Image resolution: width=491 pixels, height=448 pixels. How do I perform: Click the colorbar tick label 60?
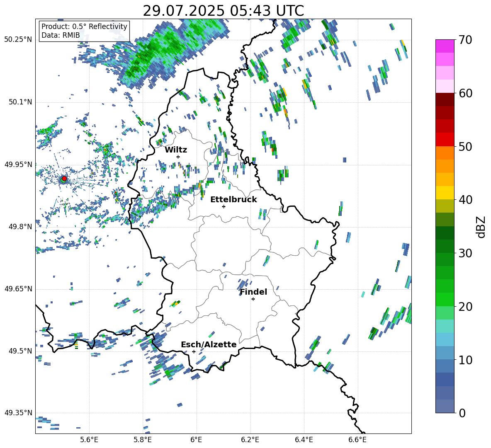click(x=465, y=93)
